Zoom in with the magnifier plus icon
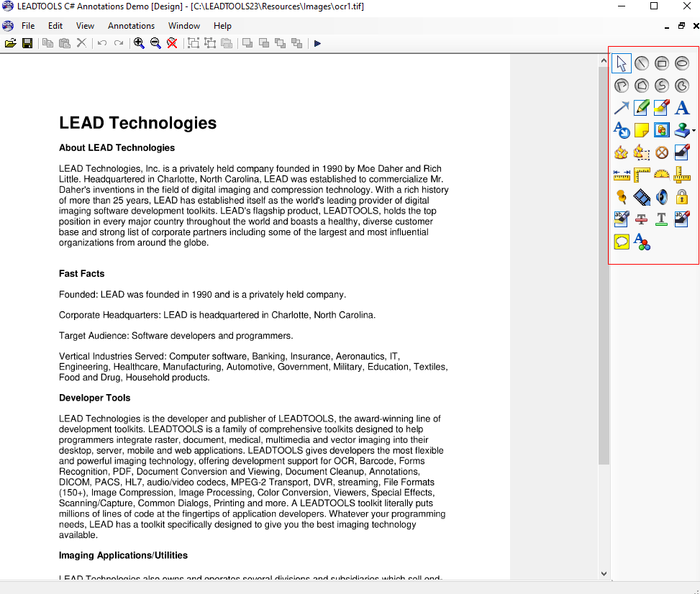 139,43
